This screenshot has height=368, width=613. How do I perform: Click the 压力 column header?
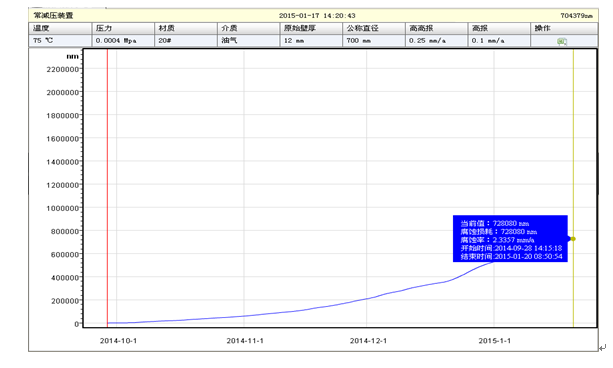(123, 28)
